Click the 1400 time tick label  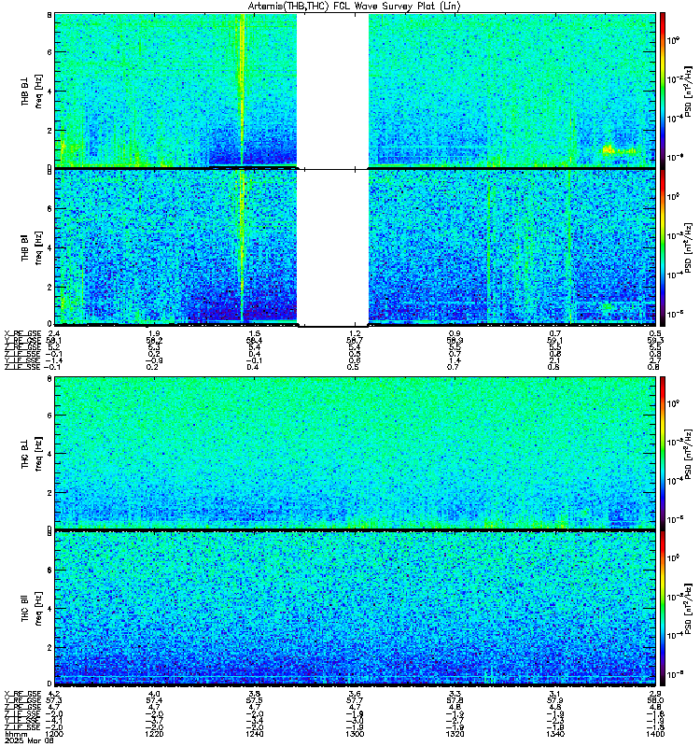[x=656, y=734]
